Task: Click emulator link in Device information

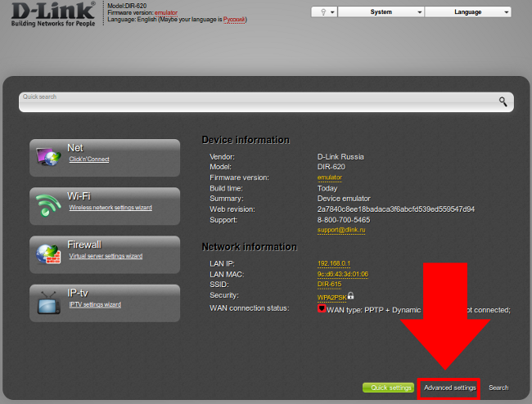Action: click(330, 177)
